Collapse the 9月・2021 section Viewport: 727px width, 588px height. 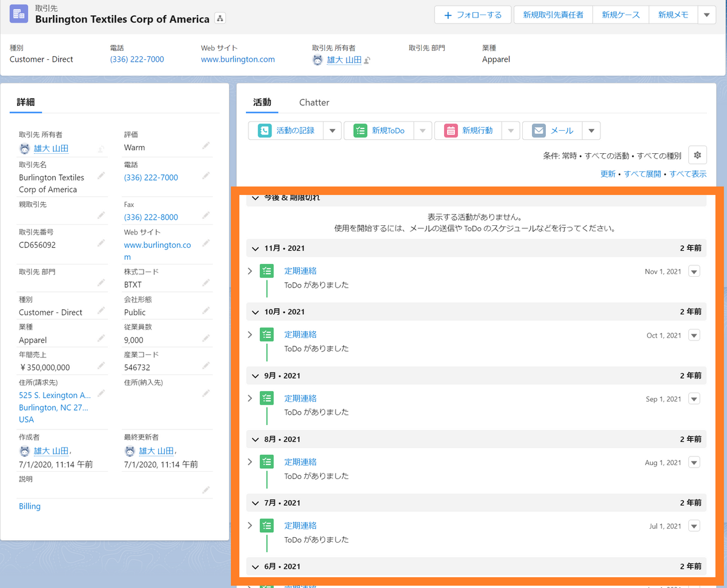255,375
